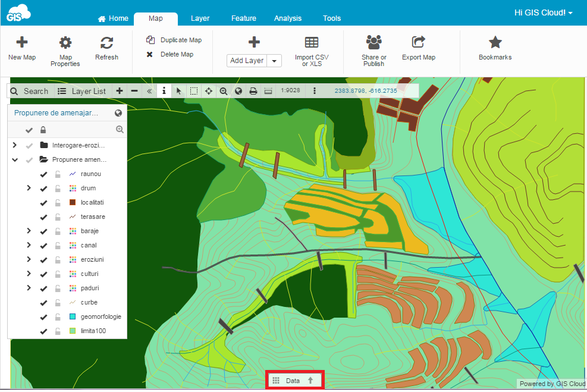Activate the rectangle selection tool
587x392 pixels.
coord(194,91)
